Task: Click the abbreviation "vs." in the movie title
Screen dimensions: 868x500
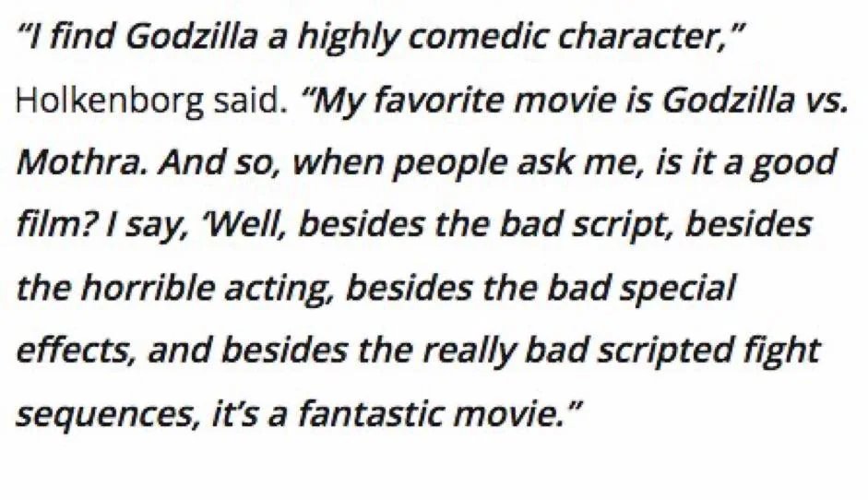Action: (x=823, y=101)
